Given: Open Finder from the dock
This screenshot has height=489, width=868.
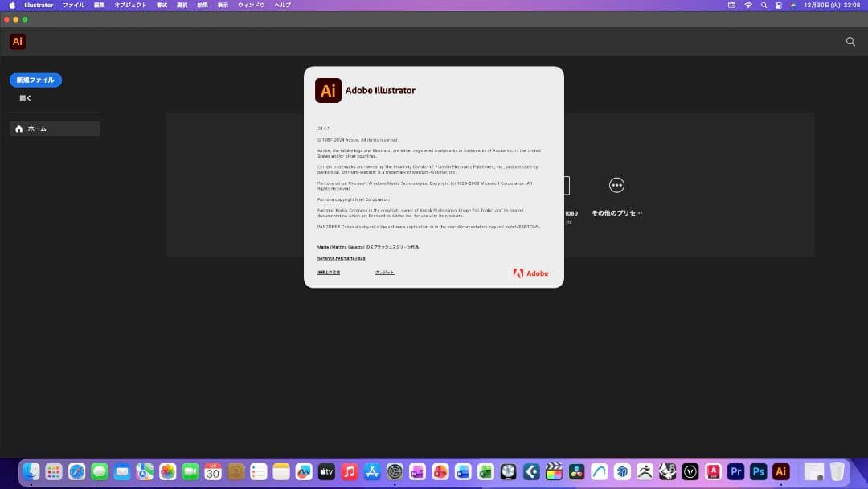Looking at the screenshot, I should click(x=31, y=471).
